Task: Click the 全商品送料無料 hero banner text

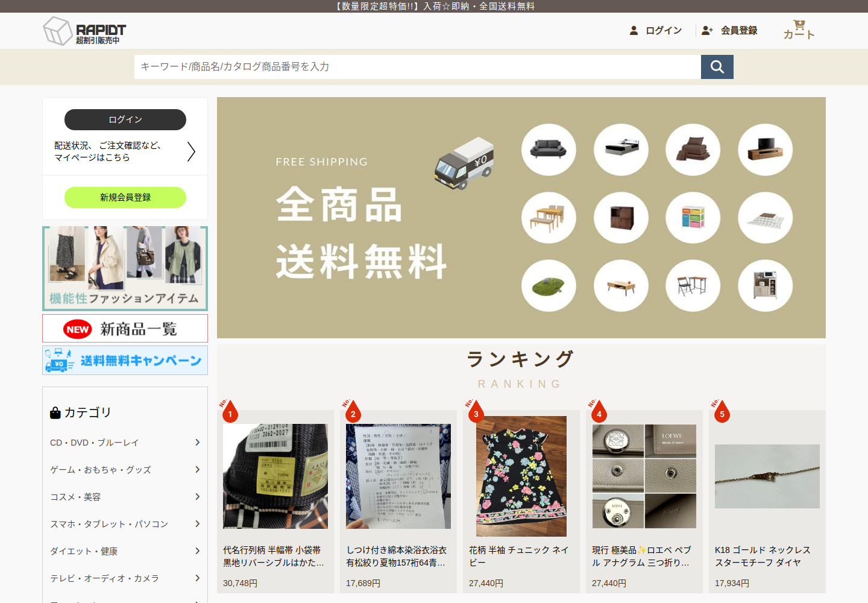Action: pos(362,233)
